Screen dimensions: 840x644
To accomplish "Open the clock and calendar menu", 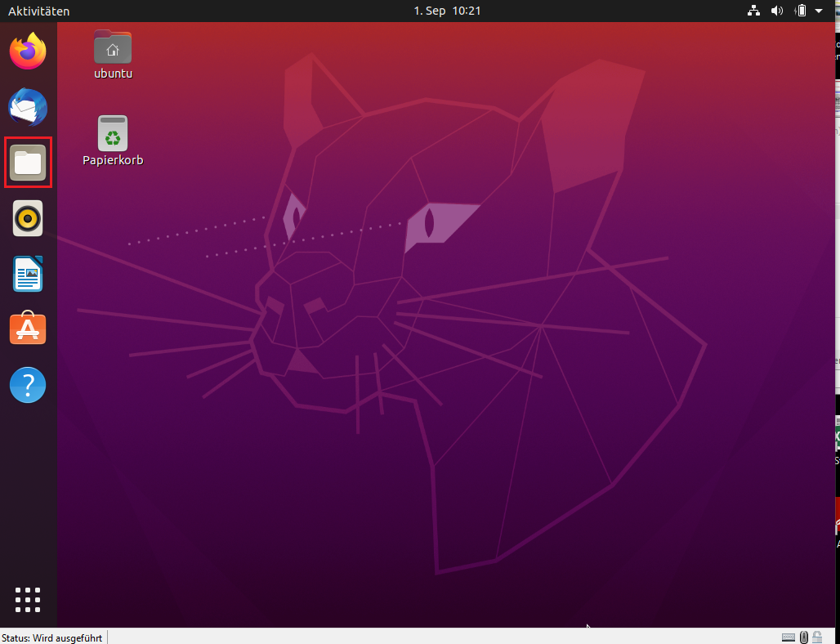I will pyautogui.click(x=447, y=11).
